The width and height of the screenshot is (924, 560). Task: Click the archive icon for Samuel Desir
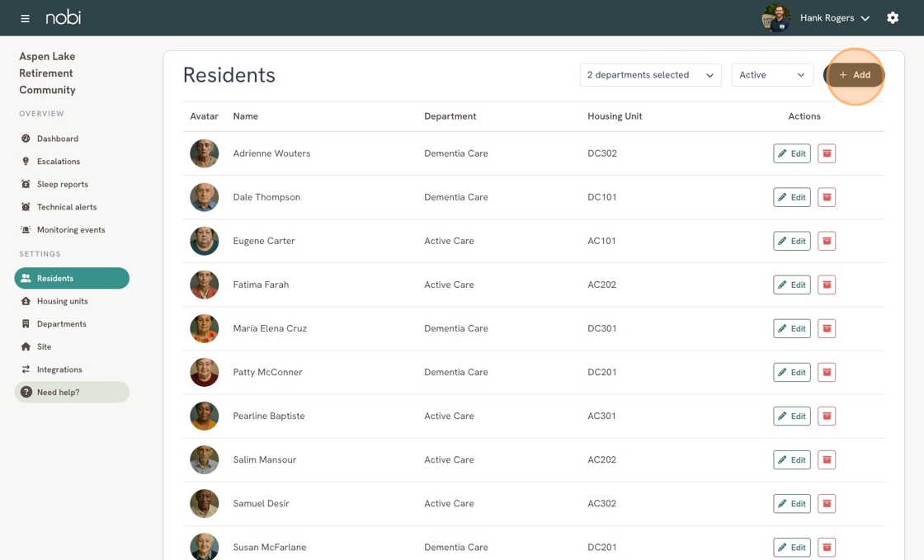[x=827, y=503]
